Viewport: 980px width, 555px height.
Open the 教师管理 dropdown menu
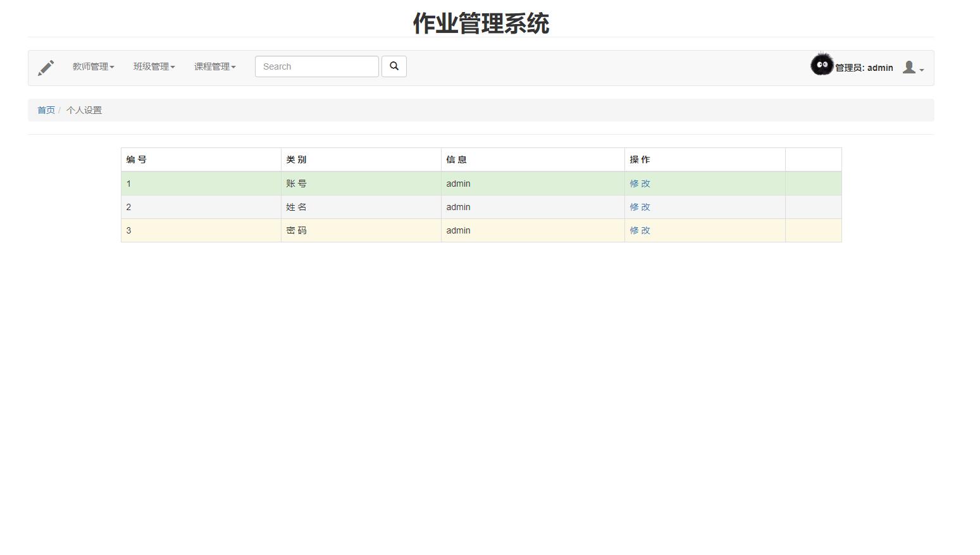pyautogui.click(x=93, y=66)
